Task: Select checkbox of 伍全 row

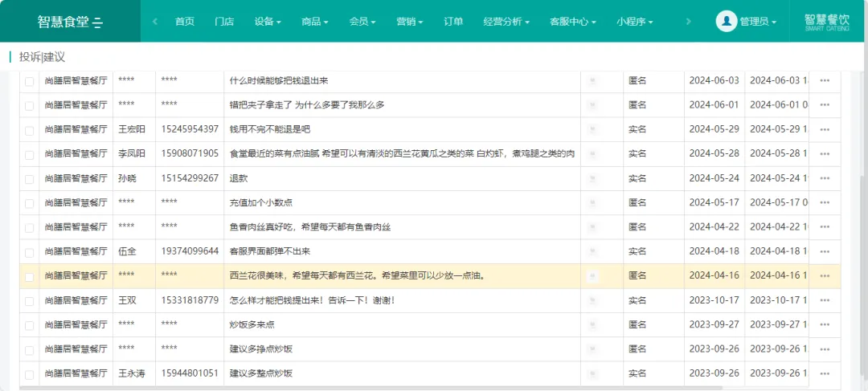Action: 30,251
